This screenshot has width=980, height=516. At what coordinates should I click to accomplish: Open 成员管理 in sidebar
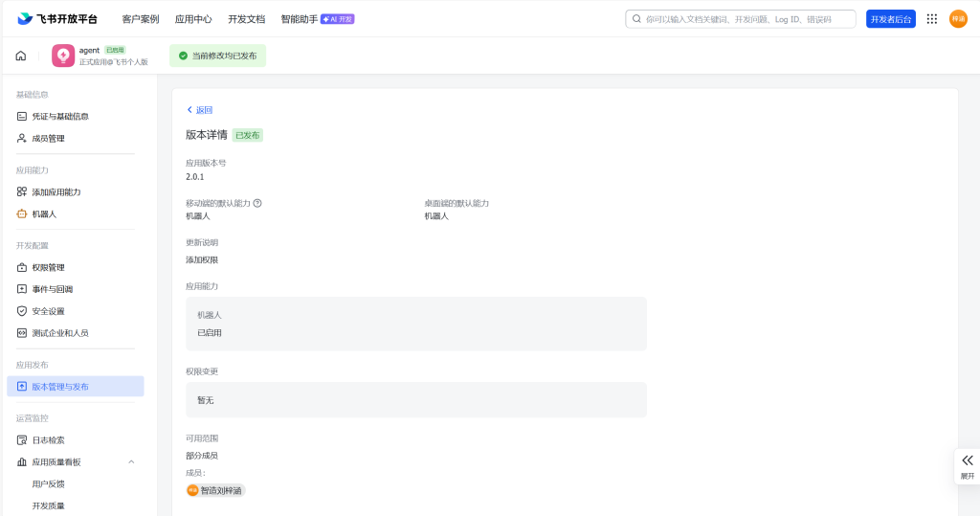pos(48,138)
